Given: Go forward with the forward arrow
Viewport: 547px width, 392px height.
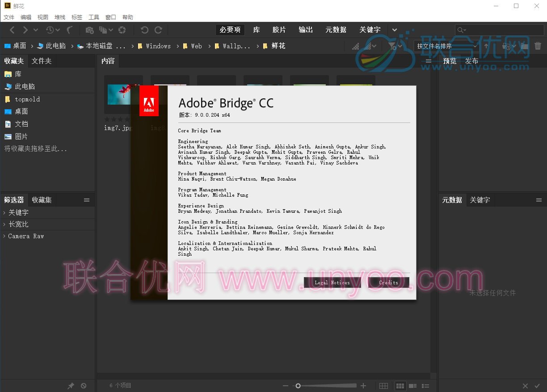Looking at the screenshot, I should (25, 30).
